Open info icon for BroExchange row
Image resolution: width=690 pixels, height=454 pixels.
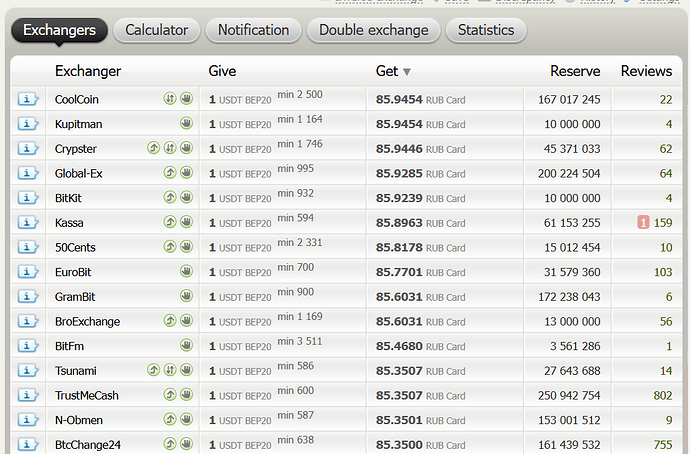pos(28,321)
